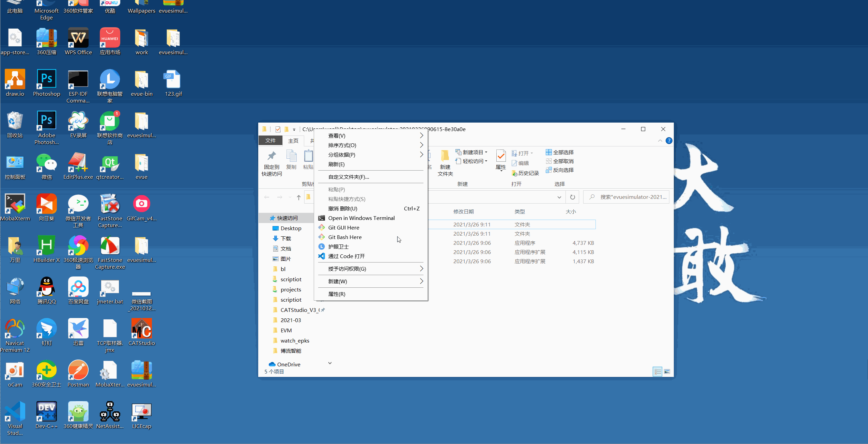
Task: Switch to the large icons view button
Action: pyautogui.click(x=667, y=371)
